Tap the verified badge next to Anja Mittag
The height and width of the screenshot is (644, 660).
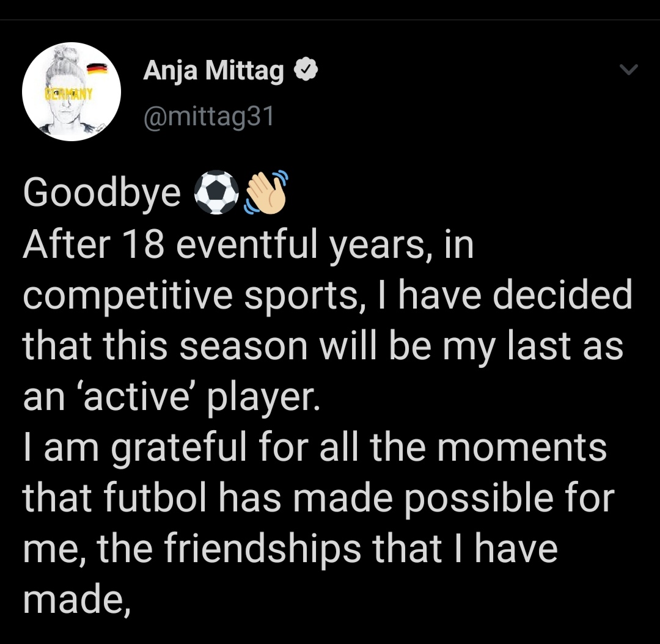point(306,70)
